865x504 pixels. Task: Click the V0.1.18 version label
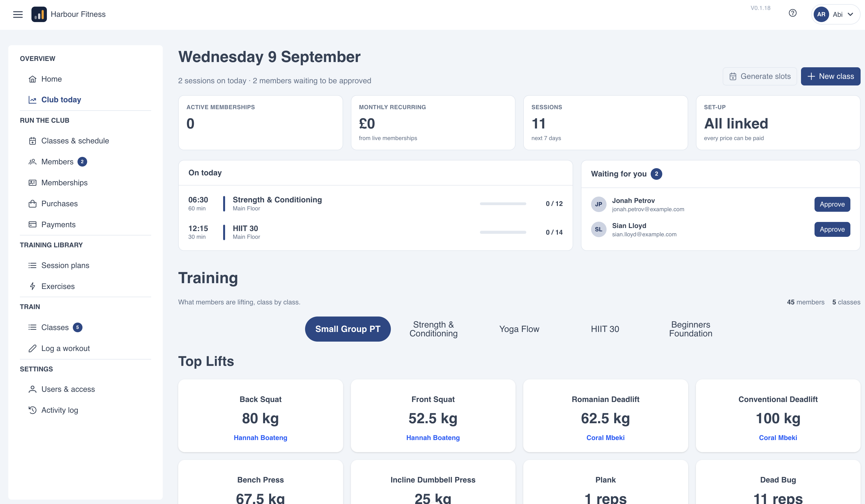click(x=760, y=8)
